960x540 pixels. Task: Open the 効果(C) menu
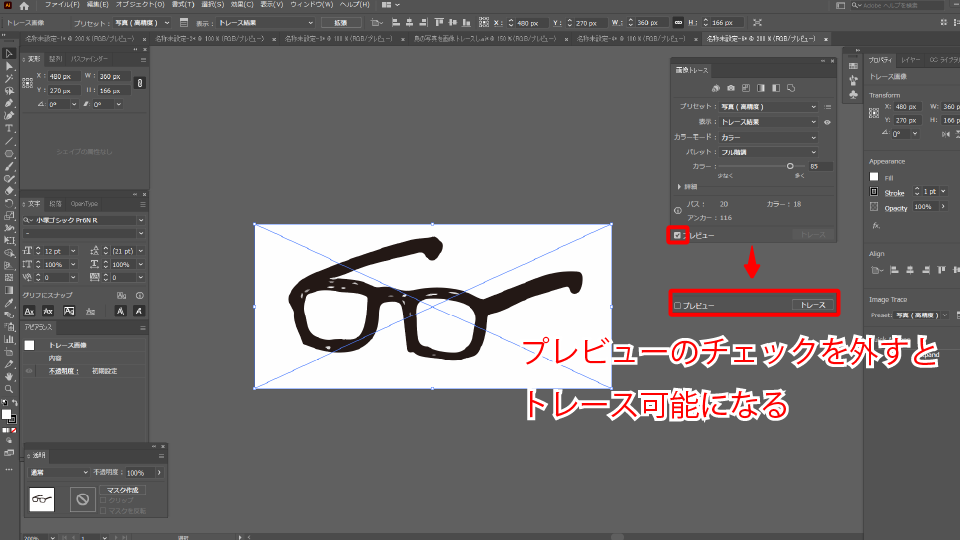242,5
